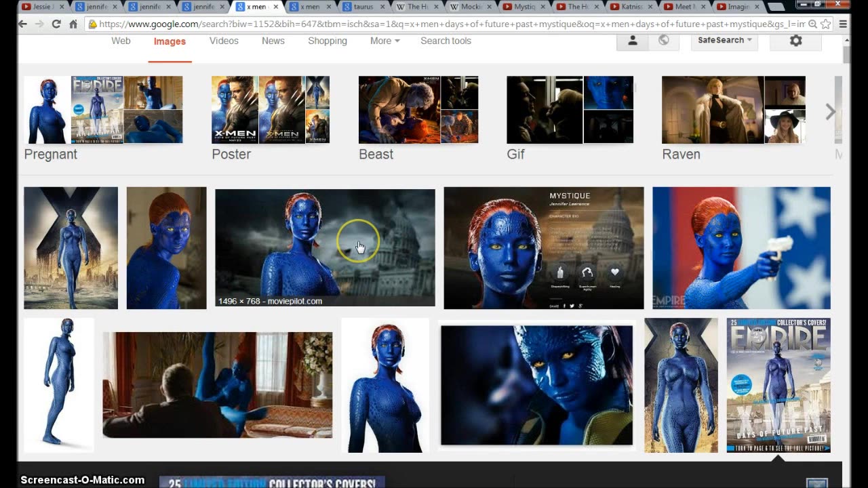Image resolution: width=868 pixels, height=488 pixels.
Task: Open the Shopping search tab
Action: tap(328, 41)
